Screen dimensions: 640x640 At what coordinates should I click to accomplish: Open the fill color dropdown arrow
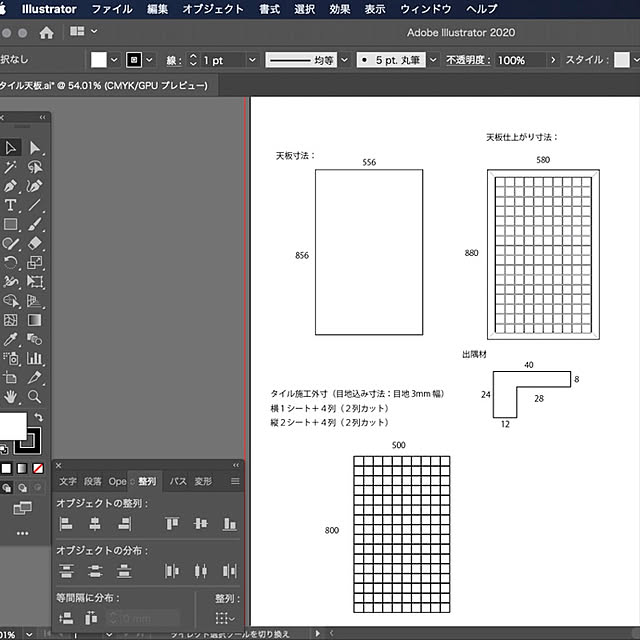tap(114, 60)
